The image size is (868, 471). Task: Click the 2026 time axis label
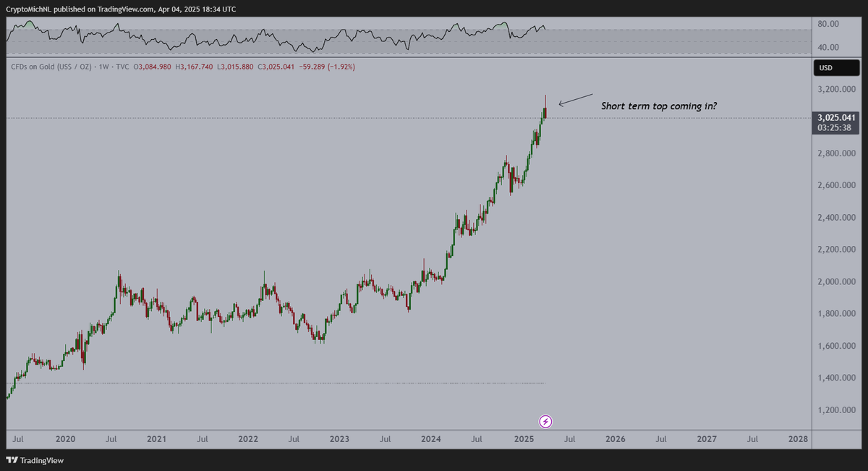[x=615, y=439]
